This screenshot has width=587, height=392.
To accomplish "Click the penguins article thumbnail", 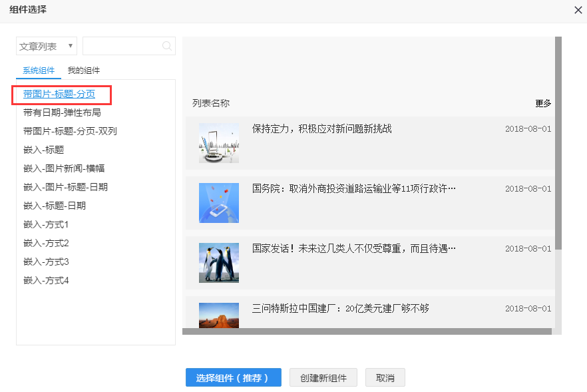I will pyautogui.click(x=219, y=262).
